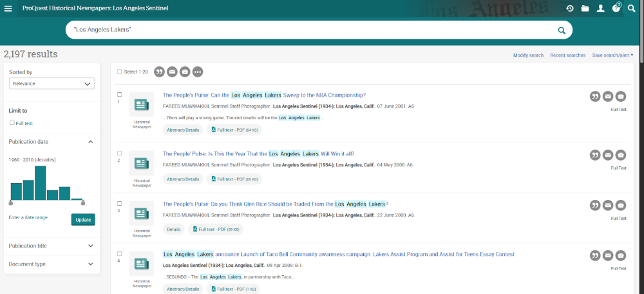Click Historical Newspaper thumbnail of result 3
The width and height of the screenshot is (644, 294).
[x=142, y=213]
